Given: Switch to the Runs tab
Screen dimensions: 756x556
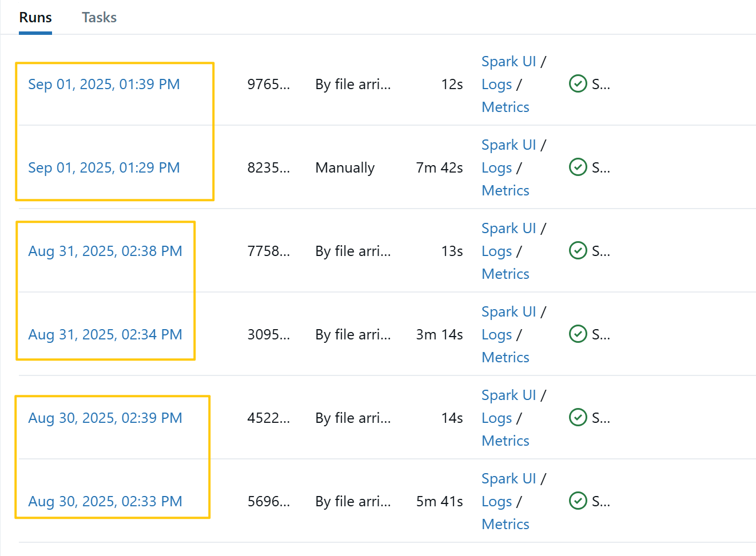Looking at the screenshot, I should click(35, 18).
